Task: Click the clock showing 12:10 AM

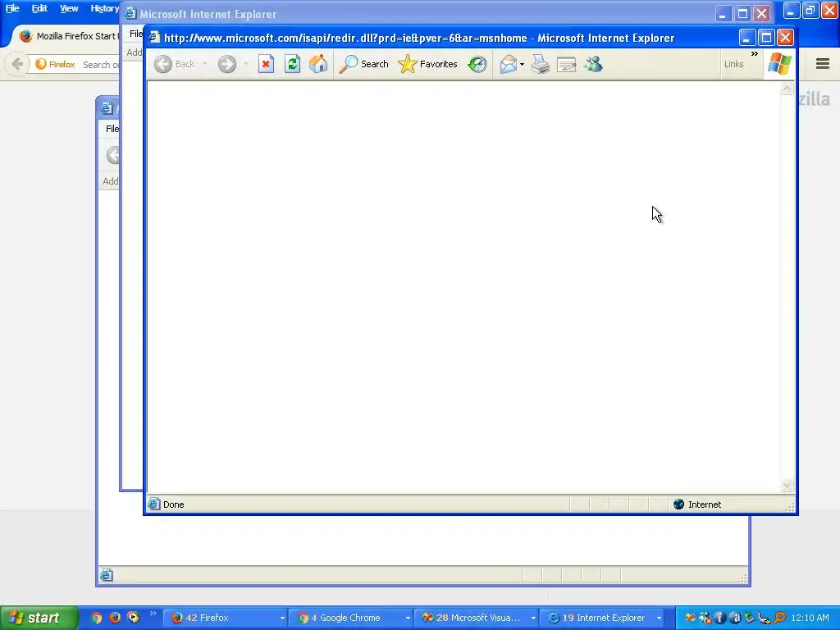Action: 810,618
